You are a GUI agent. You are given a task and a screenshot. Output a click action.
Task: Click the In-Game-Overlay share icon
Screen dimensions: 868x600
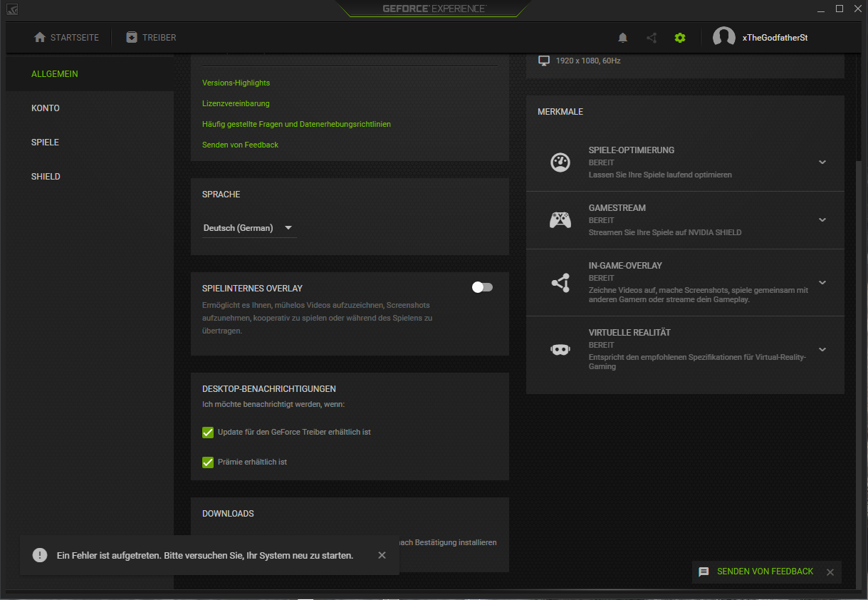(x=560, y=283)
